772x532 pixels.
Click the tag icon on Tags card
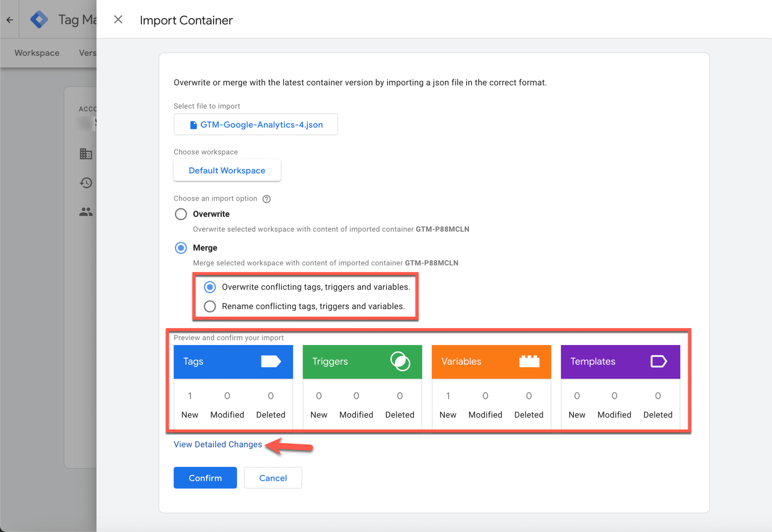pyautogui.click(x=271, y=361)
